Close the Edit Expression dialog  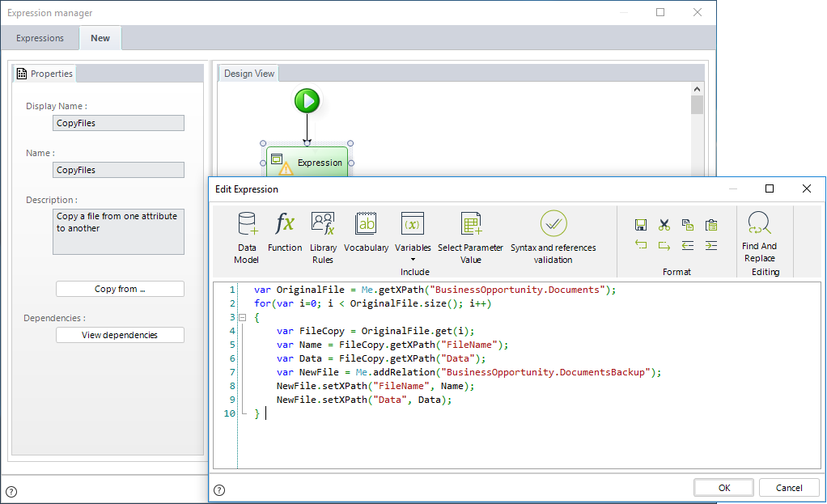point(807,188)
